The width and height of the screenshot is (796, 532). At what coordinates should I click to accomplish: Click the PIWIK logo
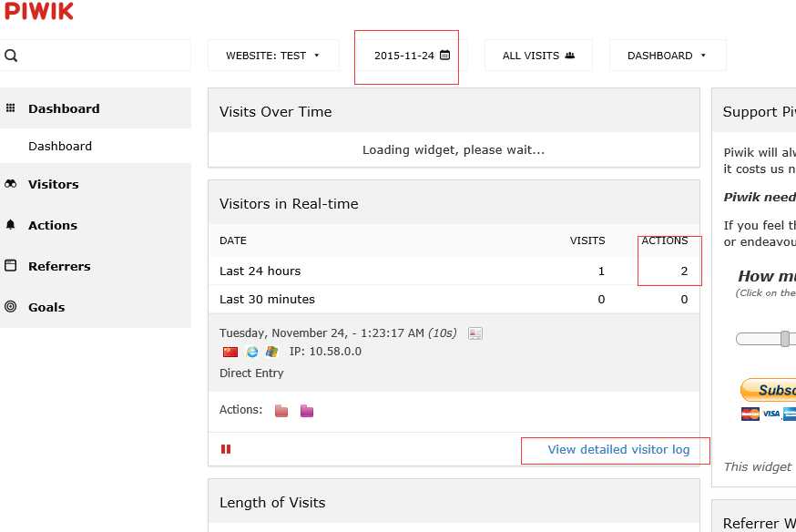click(x=39, y=12)
